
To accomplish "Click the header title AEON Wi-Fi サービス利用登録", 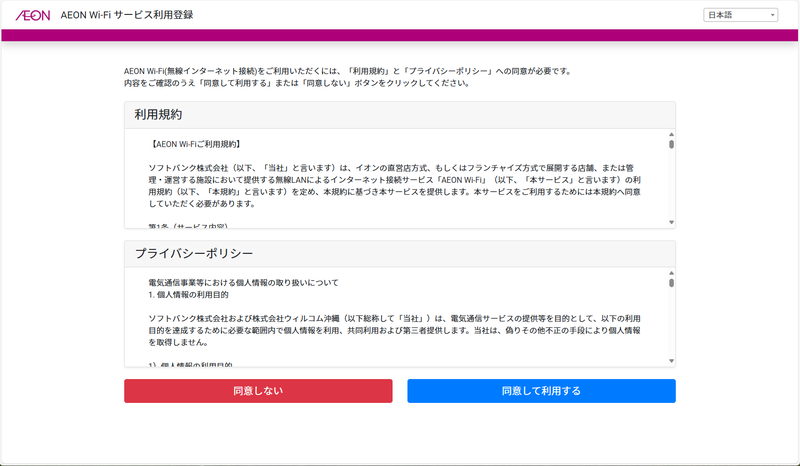I will coord(127,15).
